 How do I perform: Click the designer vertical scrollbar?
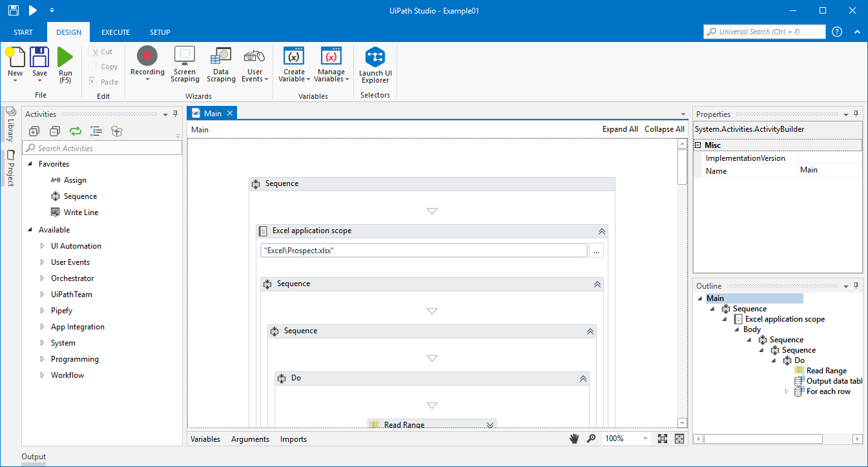pos(682,284)
